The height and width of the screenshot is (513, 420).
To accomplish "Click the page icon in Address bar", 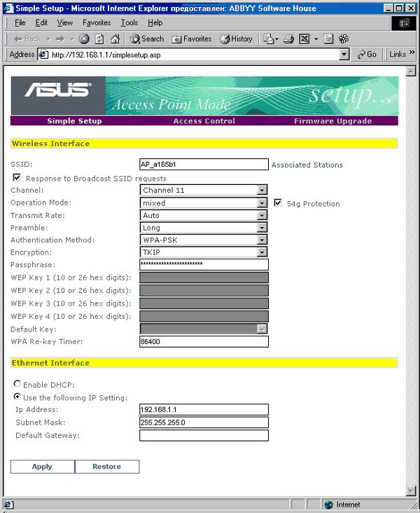I will click(44, 55).
